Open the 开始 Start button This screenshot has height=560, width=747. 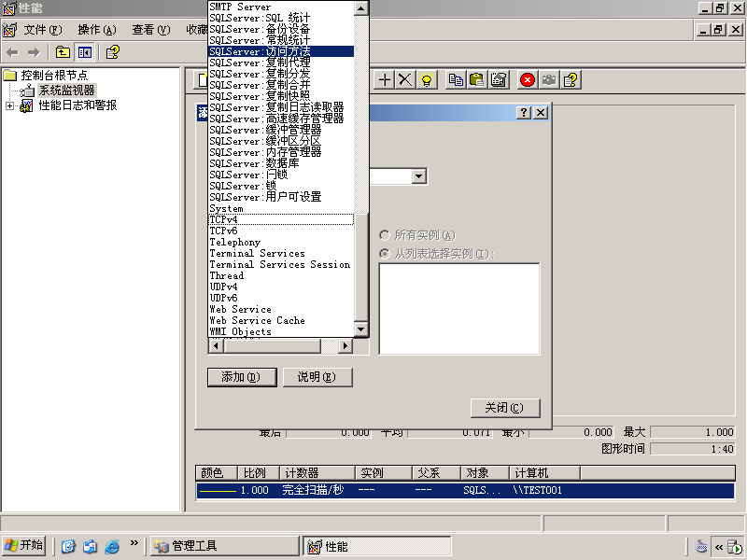(24, 546)
